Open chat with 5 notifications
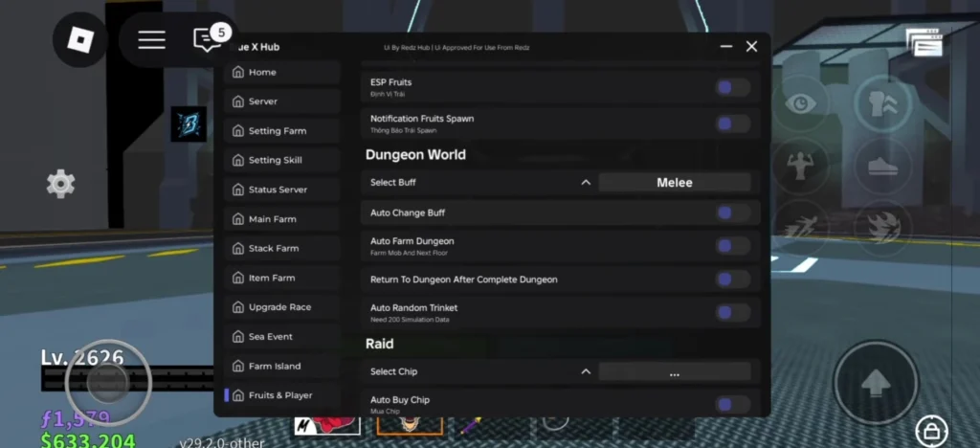Viewport: 980px width, 448px height. click(208, 39)
